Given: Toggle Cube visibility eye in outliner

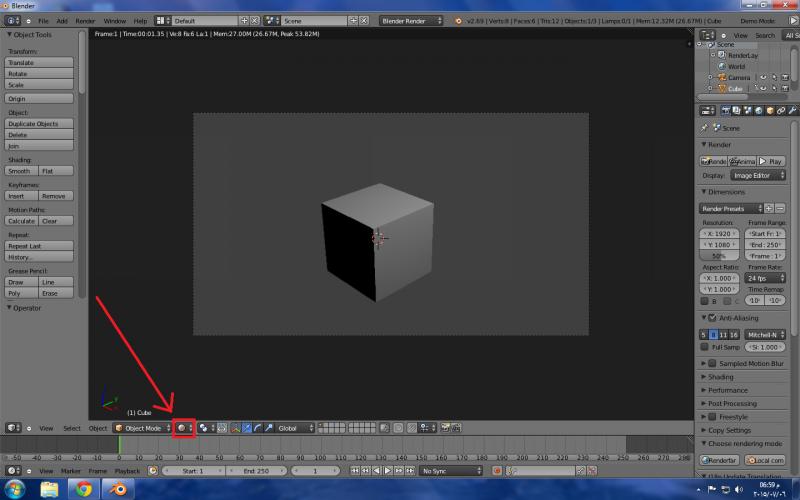Looking at the screenshot, I should (763, 88).
